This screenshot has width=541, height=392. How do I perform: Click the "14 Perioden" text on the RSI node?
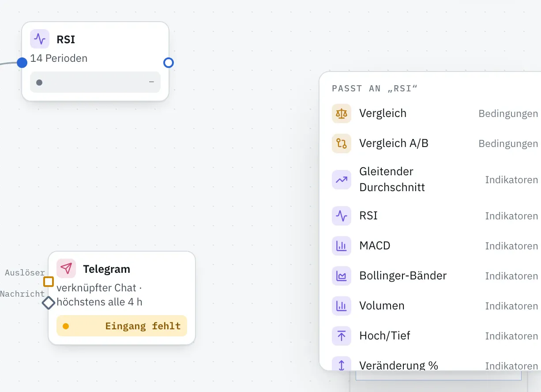(x=59, y=58)
